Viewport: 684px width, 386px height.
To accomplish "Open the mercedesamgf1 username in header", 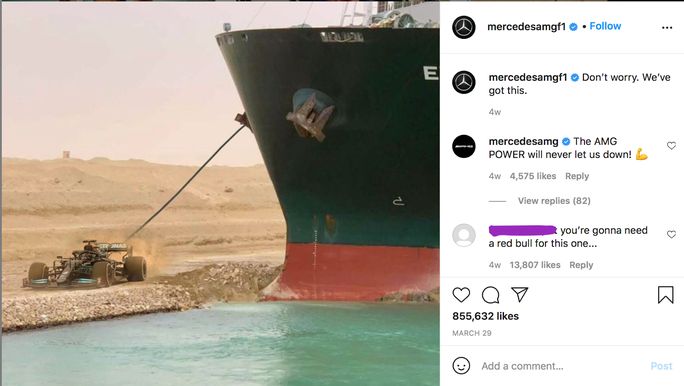I will point(526,27).
